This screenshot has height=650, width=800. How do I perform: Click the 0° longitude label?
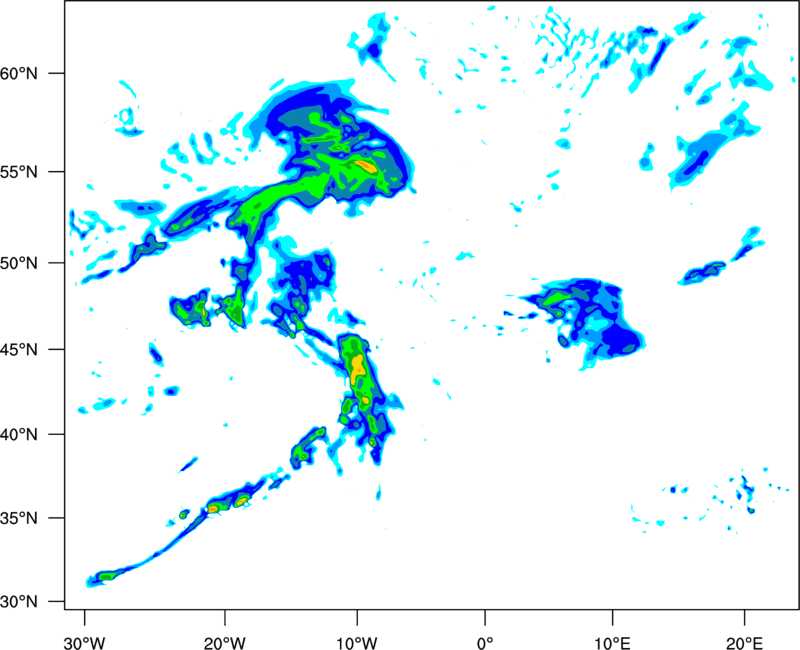tap(485, 643)
